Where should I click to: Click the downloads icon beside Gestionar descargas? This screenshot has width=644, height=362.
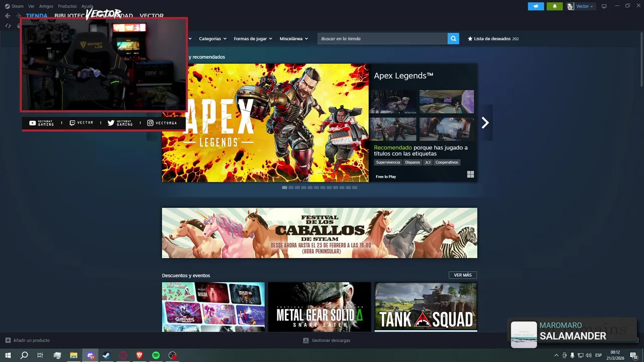[306, 340]
